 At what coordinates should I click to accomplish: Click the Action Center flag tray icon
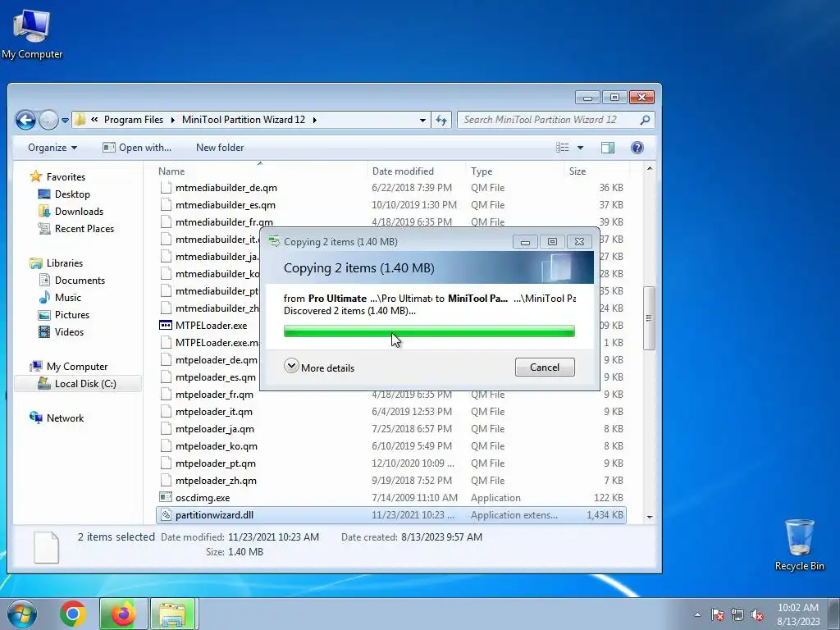click(718, 614)
